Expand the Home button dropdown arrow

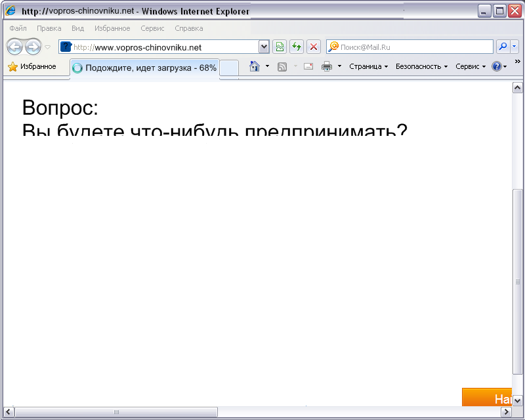click(x=267, y=66)
